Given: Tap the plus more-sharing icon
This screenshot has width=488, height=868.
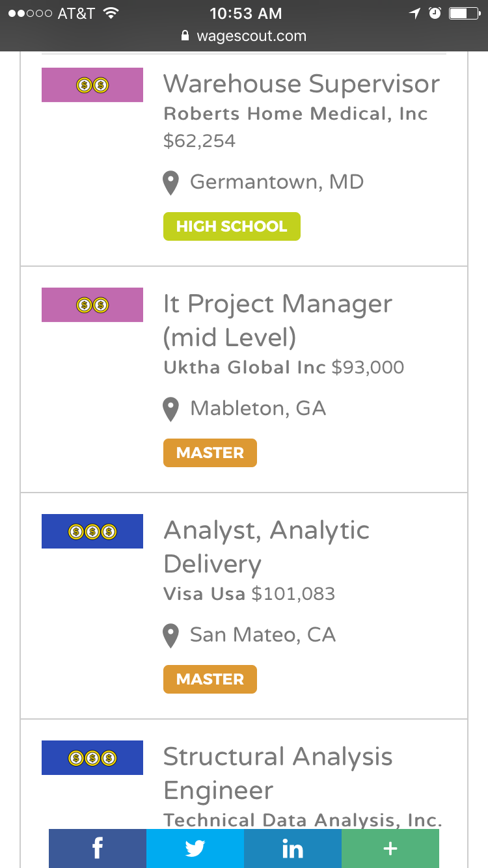Looking at the screenshot, I should pyautogui.click(x=390, y=848).
